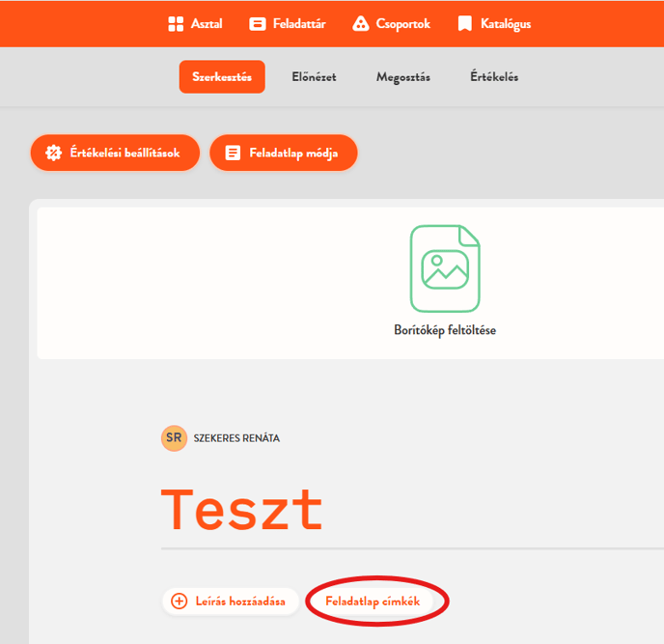Click the gear icon on Értékelési beállítások

point(54,153)
